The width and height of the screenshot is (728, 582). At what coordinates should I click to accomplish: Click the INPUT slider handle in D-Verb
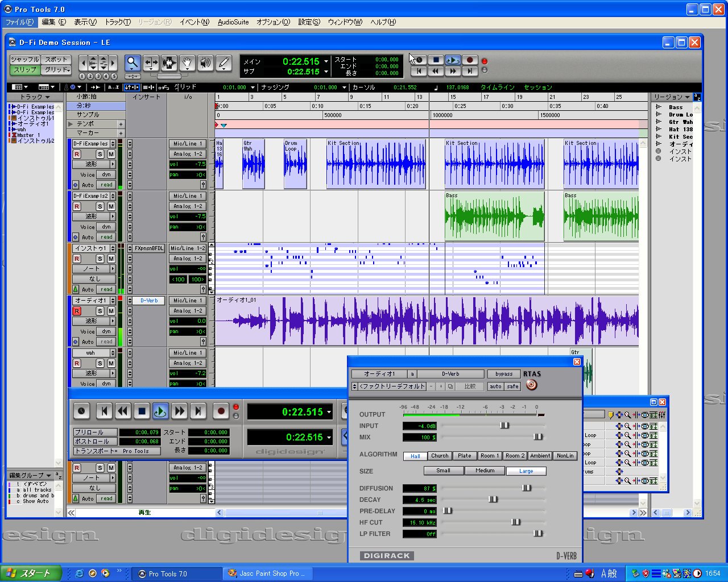504,425
